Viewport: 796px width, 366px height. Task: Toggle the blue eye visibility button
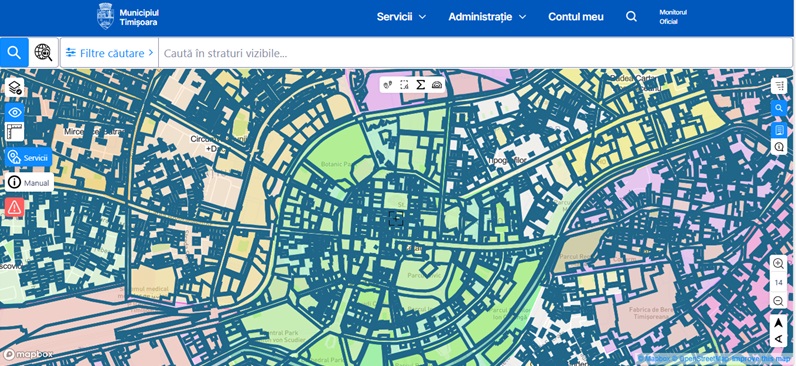point(15,112)
